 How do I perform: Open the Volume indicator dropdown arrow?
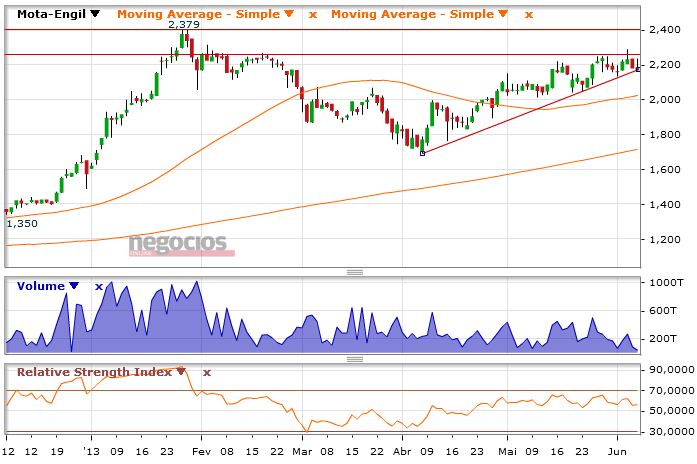tap(74, 285)
